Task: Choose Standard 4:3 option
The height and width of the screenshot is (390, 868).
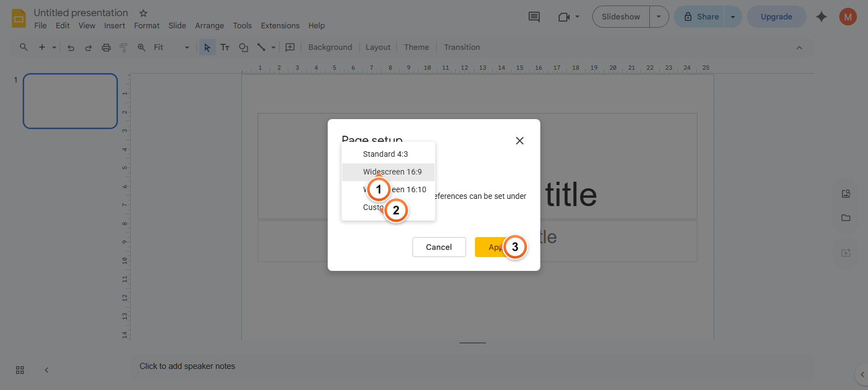Action: pyautogui.click(x=388, y=154)
